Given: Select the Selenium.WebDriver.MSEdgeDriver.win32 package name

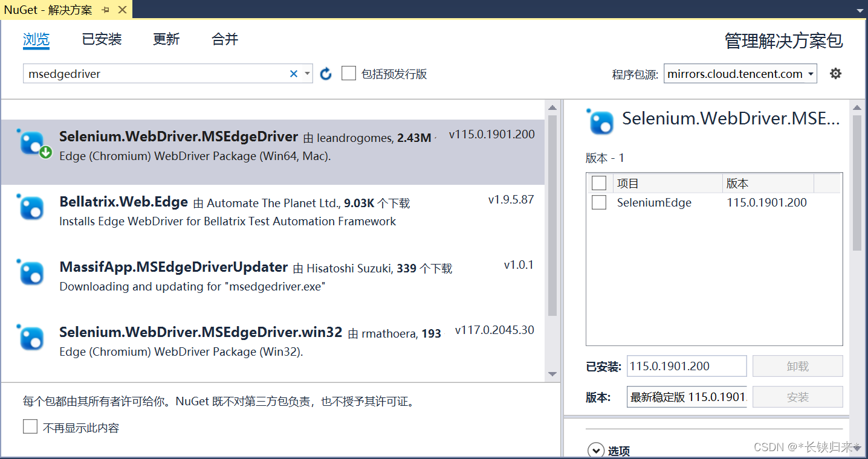Looking at the screenshot, I should pos(201,332).
